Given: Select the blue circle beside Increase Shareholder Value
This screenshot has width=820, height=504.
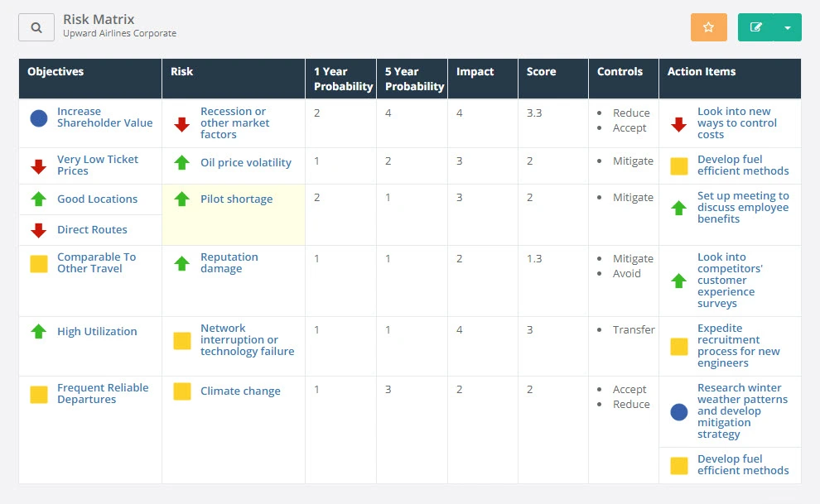Looking at the screenshot, I should click(37, 118).
